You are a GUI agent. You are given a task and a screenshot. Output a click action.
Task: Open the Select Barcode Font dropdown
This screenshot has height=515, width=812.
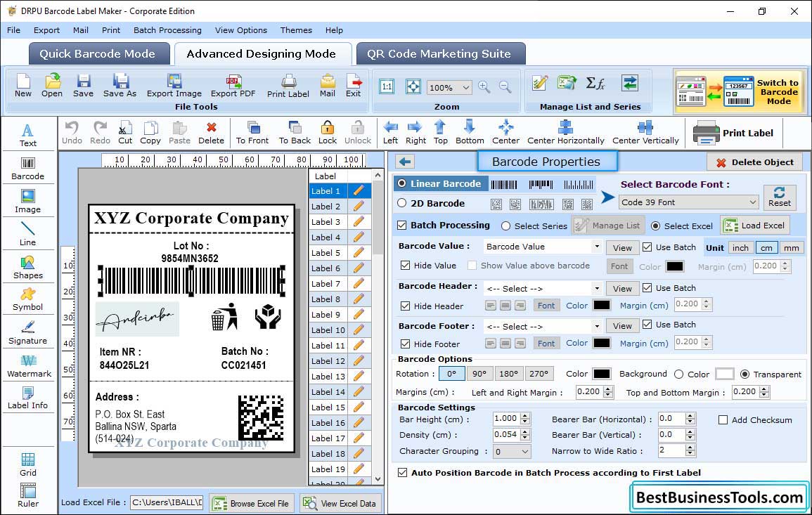(689, 202)
